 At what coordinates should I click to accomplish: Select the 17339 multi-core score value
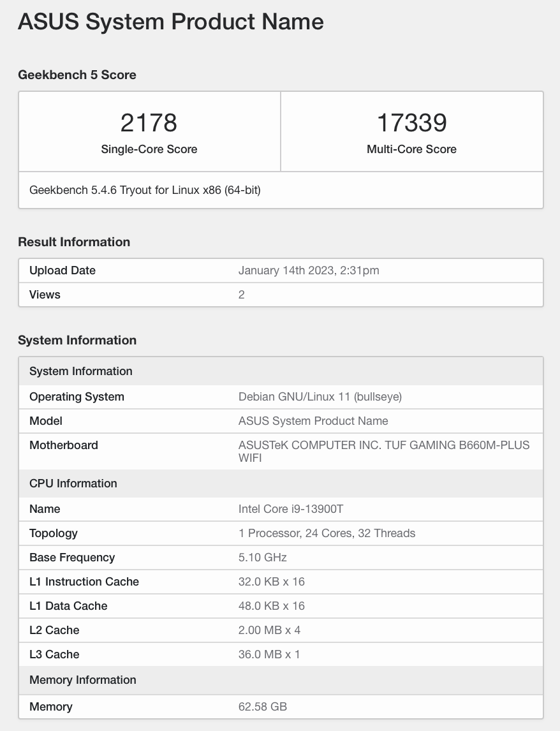[x=411, y=122]
